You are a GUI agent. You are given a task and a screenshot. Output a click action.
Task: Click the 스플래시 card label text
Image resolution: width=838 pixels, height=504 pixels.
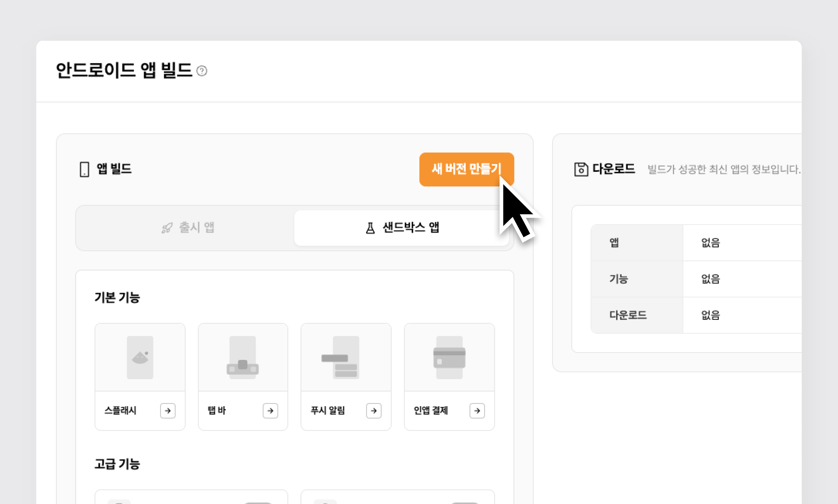120,411
